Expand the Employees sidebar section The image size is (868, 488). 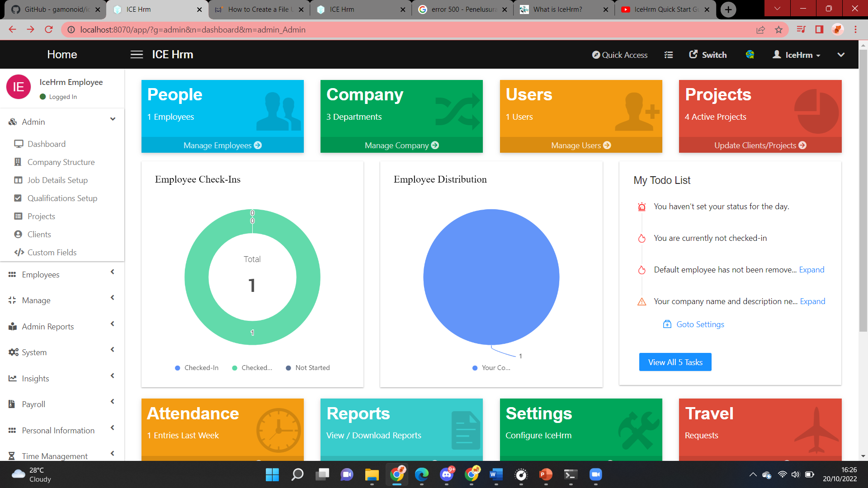41,274
